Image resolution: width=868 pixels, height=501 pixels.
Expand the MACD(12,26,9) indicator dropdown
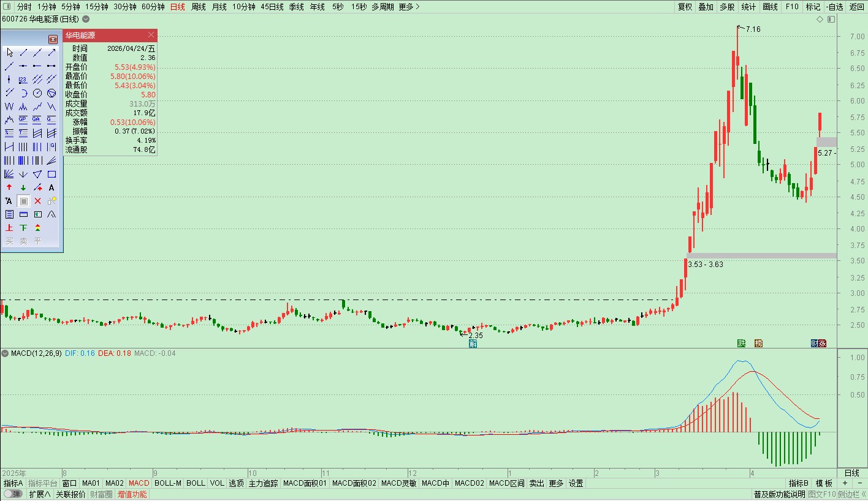[x=5, y=353]
